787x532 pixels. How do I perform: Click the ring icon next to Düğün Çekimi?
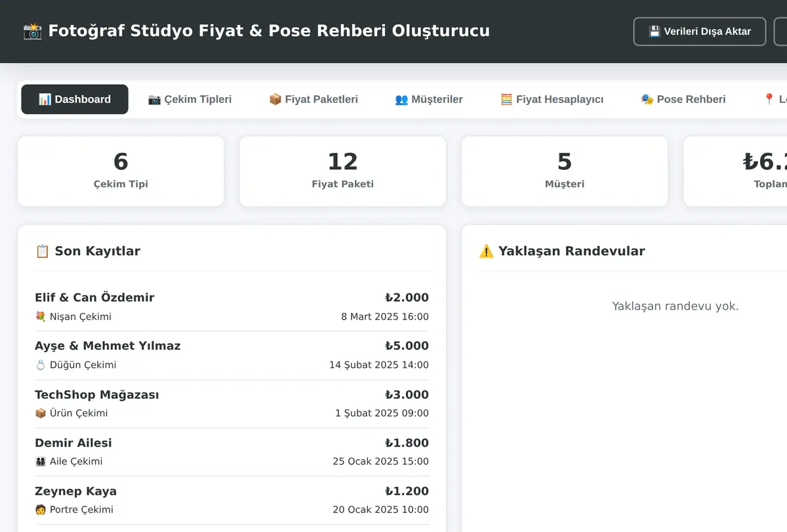click(41, 365)
